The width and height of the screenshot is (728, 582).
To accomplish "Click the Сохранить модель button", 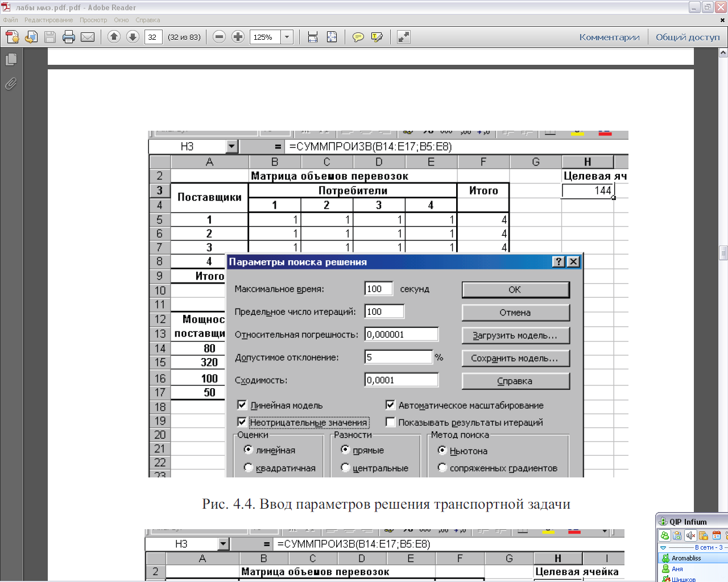I will tap(515, 358).
